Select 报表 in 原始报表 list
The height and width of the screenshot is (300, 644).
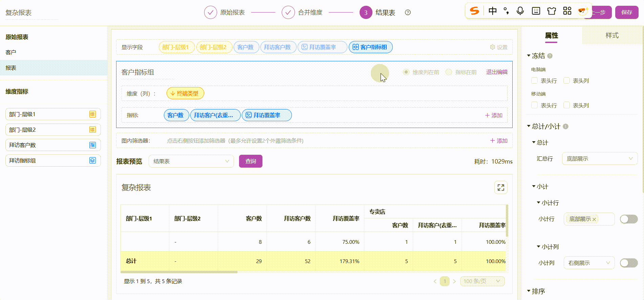tap(54, 68)
